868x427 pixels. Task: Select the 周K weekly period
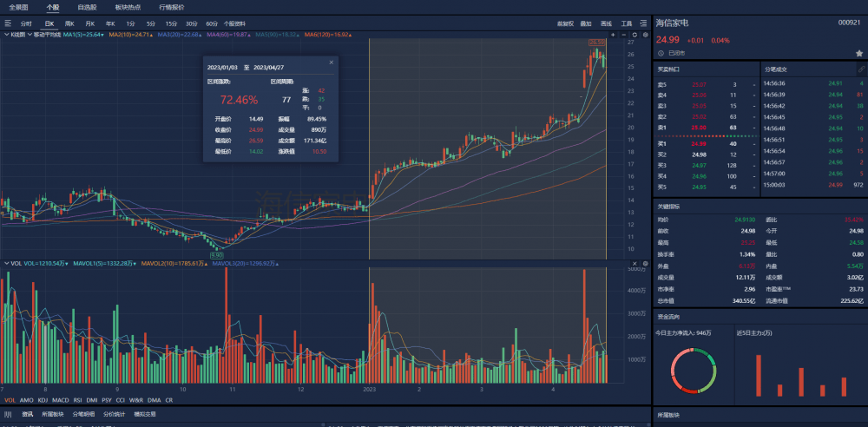69,23
